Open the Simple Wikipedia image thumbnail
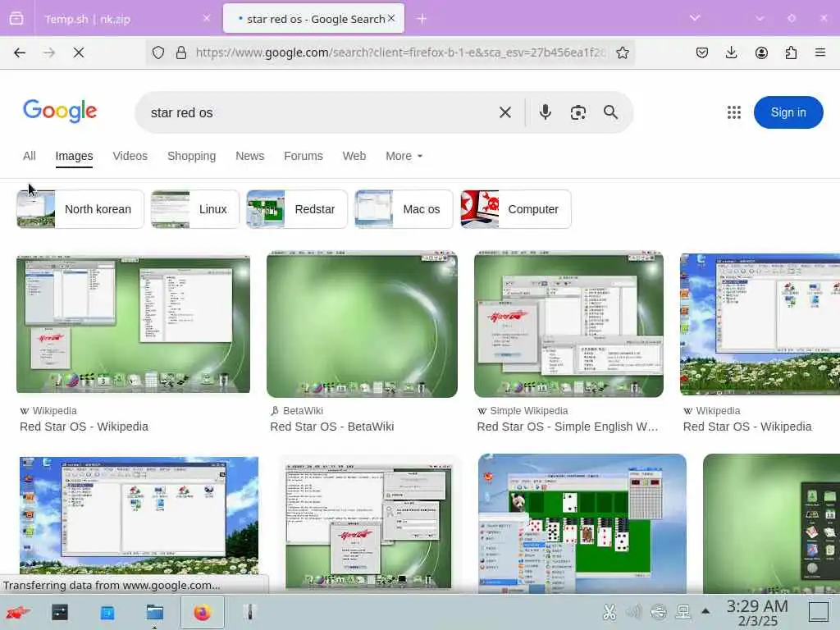The width and height of the screenshot is (840, 630). [x=569, y=325]
